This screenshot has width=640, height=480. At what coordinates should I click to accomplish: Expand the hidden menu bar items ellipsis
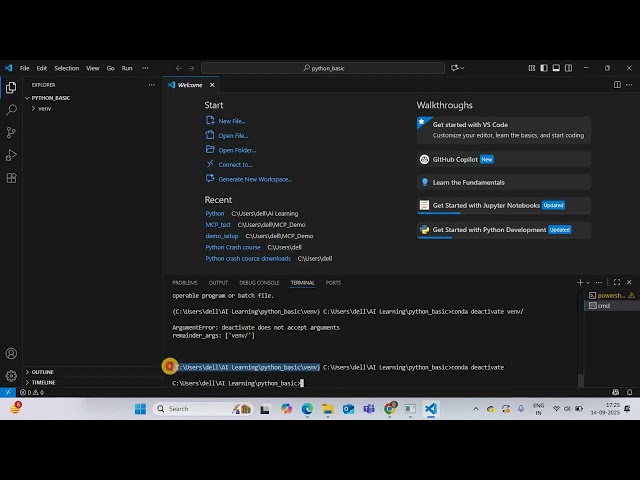click(145, 68)
